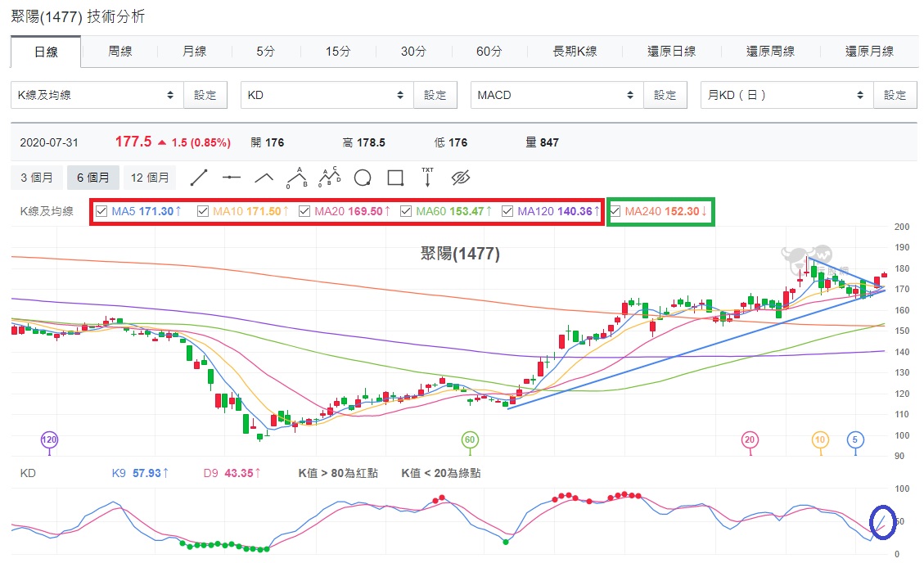Click 設定 button next to KD dropdown
The height and width of the screenshot is (563, 924).
(435, 95)
